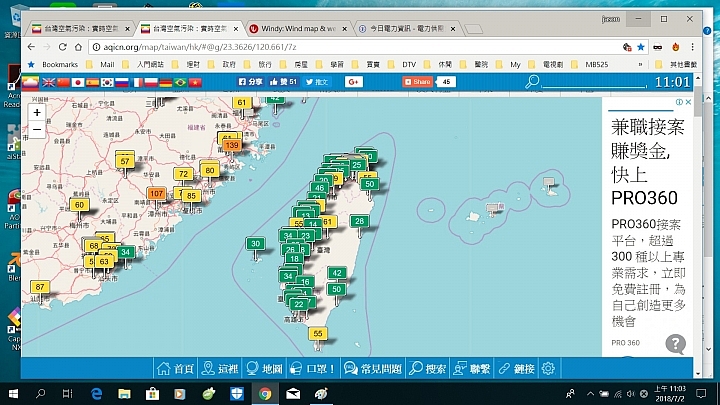Screen dimensions: 720x405
Task: Switch to the Windy: Wind map tab
Action: click(x=299, y=28)
